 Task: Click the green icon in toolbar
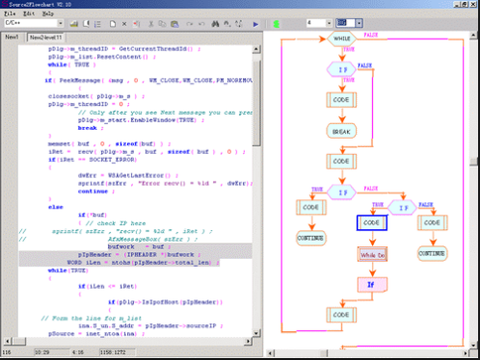click(x=276, y=24)
